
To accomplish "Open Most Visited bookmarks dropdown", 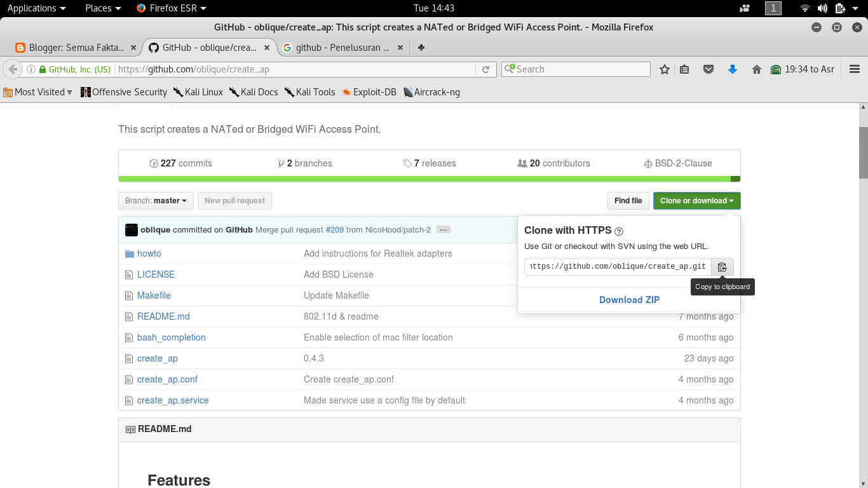I will click(x=38, y=92).
